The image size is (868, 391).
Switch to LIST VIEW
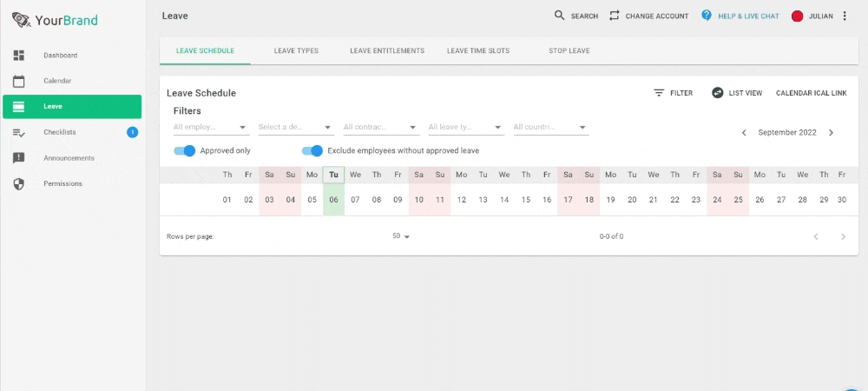click(x=746, y=93)
